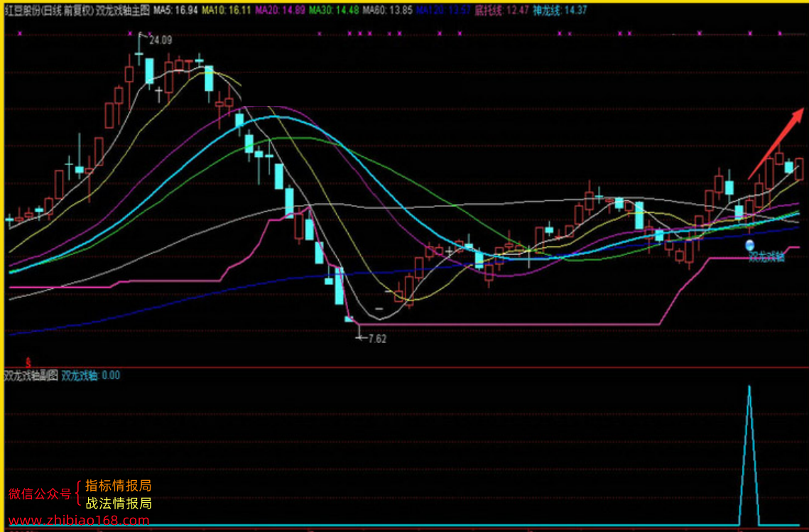Click the 神龙线: 14.37 indicator label
The height and width of the screenshot is (532, 809).
click(560, 10)
